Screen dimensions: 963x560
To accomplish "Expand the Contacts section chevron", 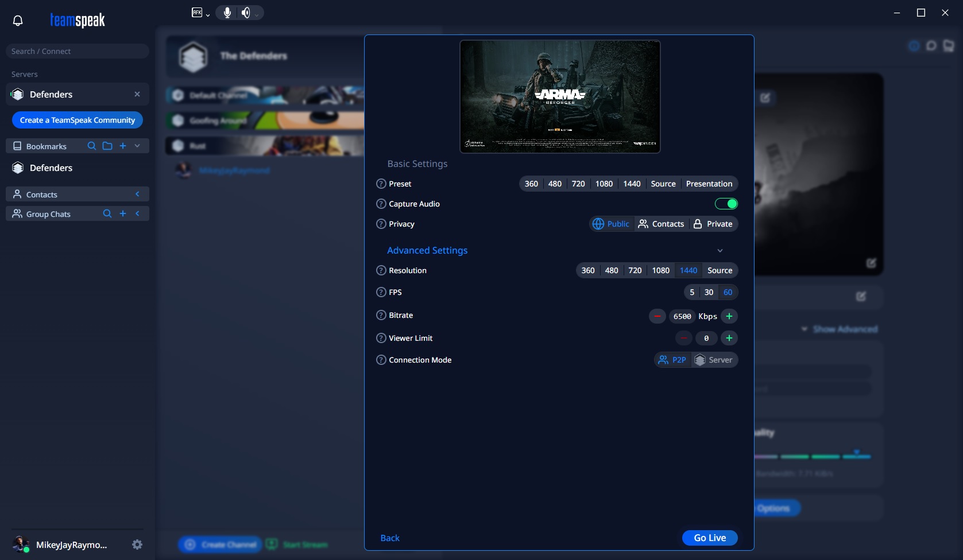I will pos(137,194).
